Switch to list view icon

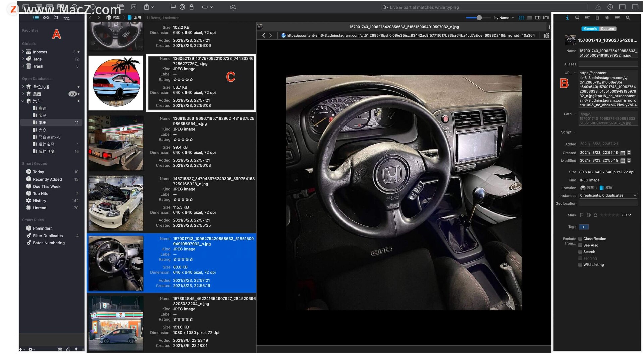pyautogui.click(x=530, y=18)
